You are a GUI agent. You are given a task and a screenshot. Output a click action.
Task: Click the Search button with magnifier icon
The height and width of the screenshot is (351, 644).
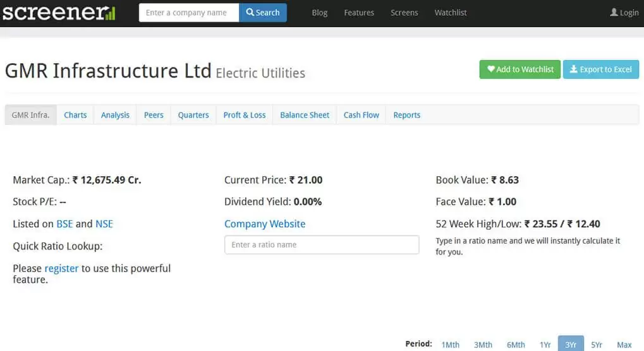pyautogui.click(x=263, y=13)
